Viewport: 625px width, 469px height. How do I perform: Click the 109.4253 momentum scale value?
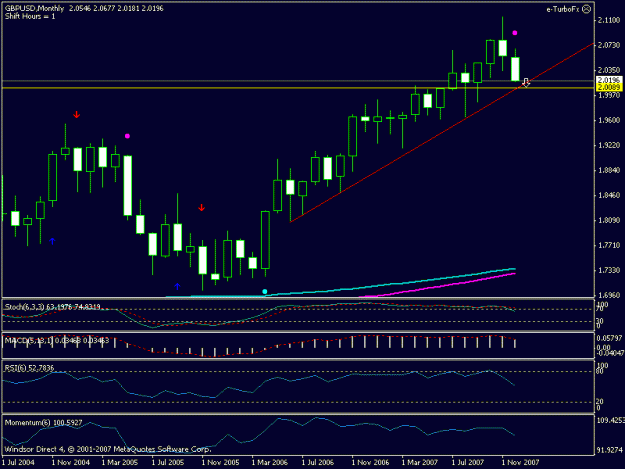(x=611, y=420)
